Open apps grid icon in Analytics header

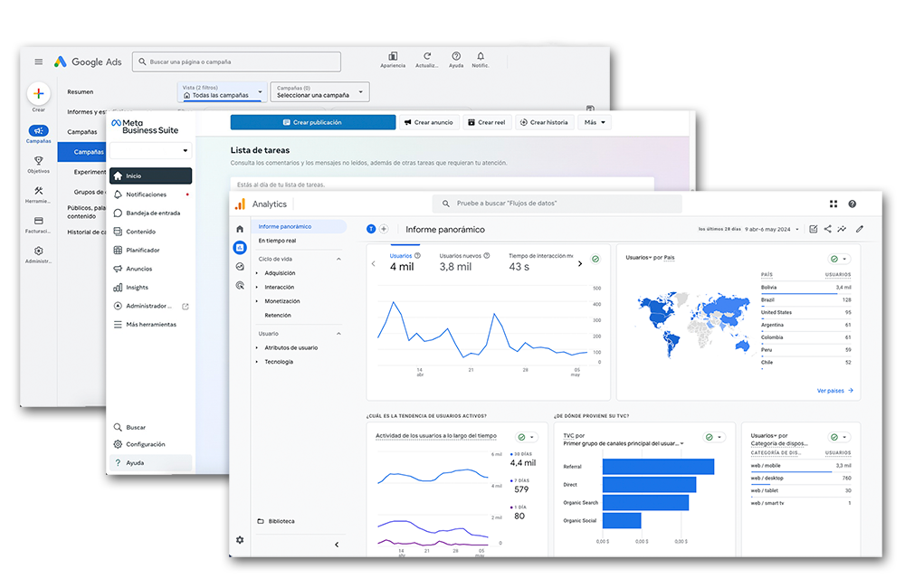834,204
